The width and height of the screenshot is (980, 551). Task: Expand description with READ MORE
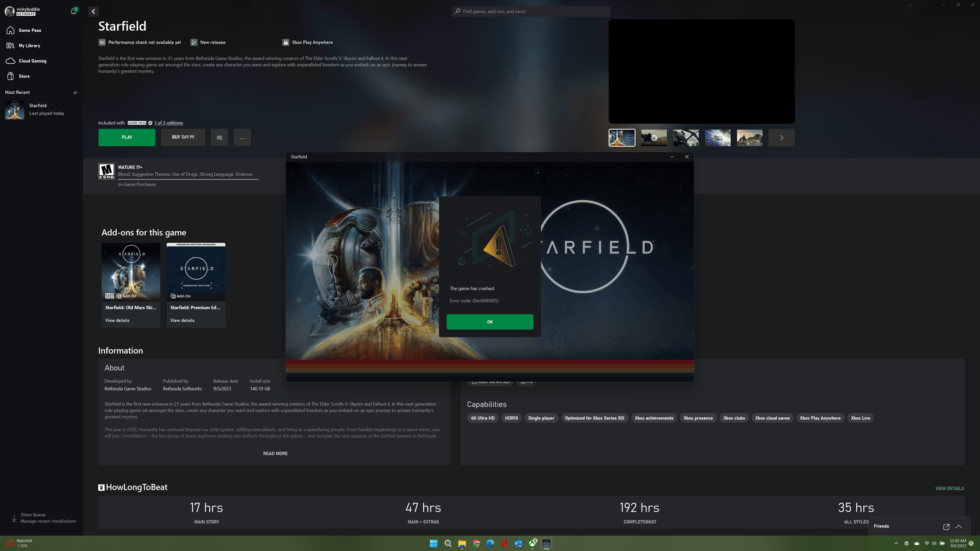(x=275, y=453)
